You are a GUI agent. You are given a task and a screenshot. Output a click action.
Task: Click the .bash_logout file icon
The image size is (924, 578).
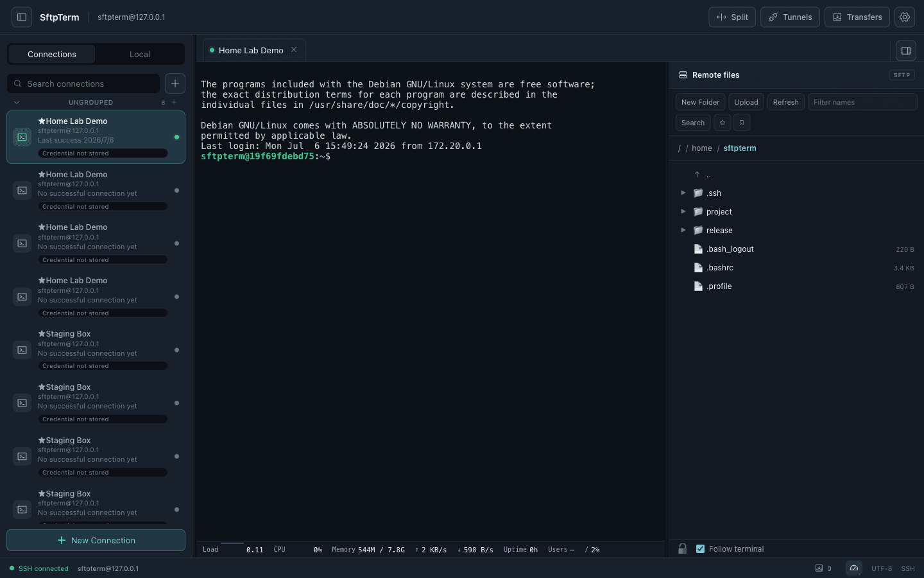tap(698, 249)
